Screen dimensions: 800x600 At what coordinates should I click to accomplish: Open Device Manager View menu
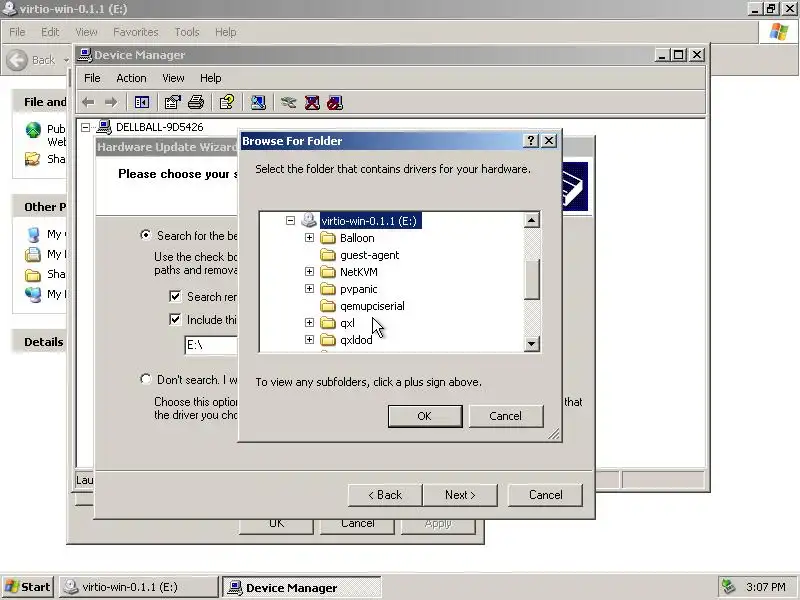173,78
